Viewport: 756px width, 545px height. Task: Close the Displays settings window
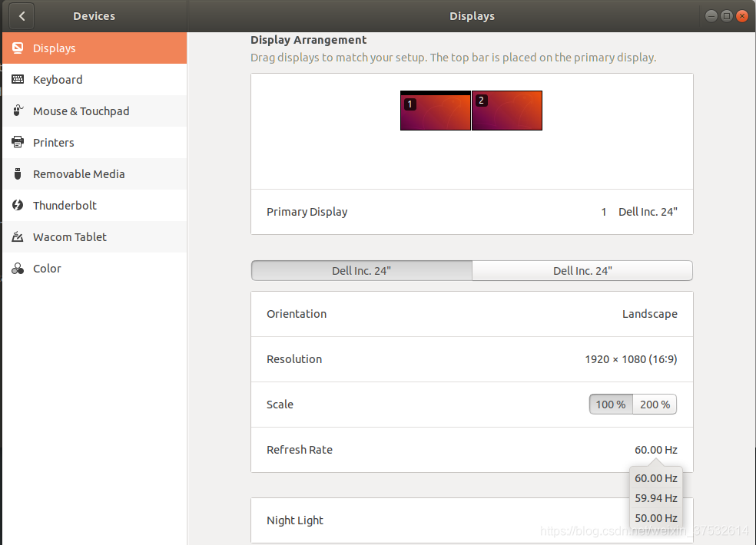coord(742,16)
